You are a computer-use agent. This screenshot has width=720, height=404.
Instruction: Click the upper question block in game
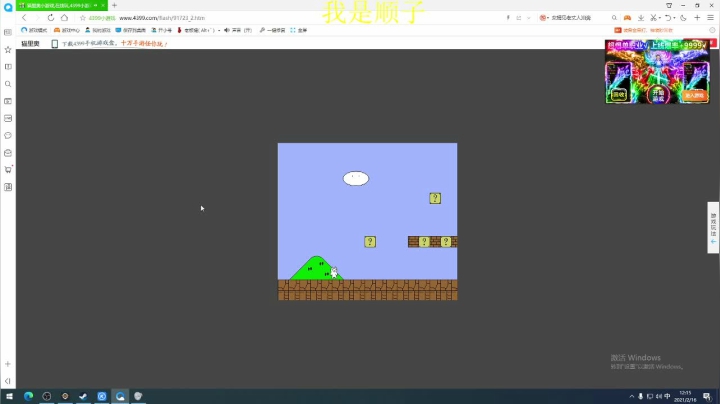(x=435, y=198)
